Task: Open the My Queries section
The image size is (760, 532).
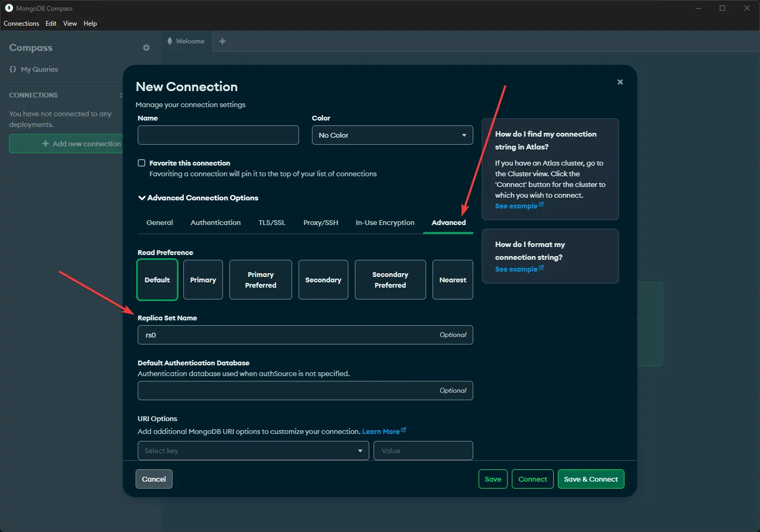Action: [x=39, y=69]
